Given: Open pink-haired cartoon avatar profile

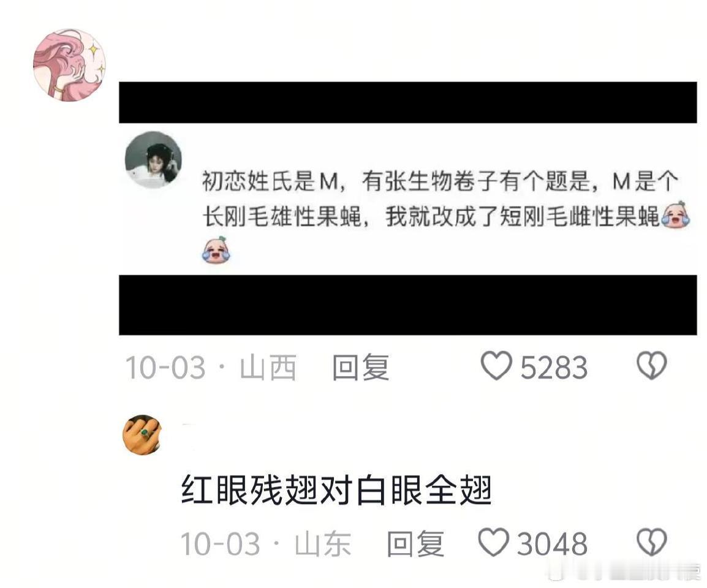Looking at the screenshot, I should tap(69, 65).
